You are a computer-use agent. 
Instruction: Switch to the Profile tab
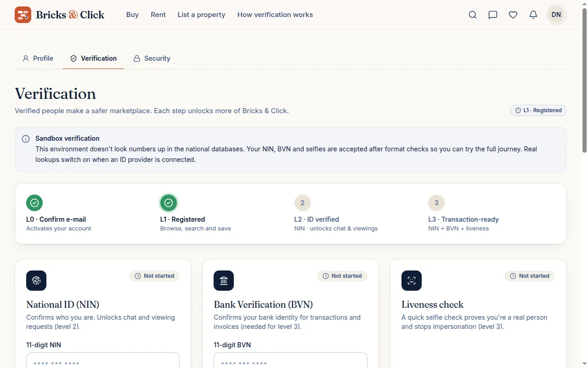[x=38, y=58]
